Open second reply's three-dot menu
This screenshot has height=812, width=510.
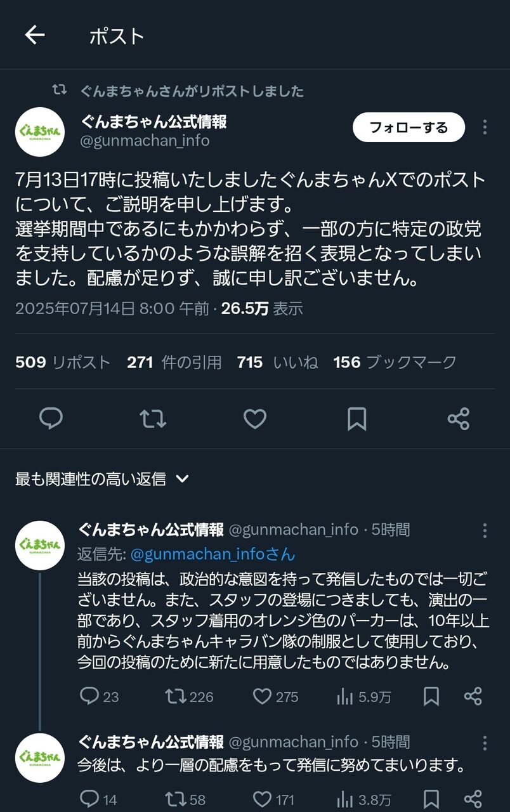tap(485, 743)
